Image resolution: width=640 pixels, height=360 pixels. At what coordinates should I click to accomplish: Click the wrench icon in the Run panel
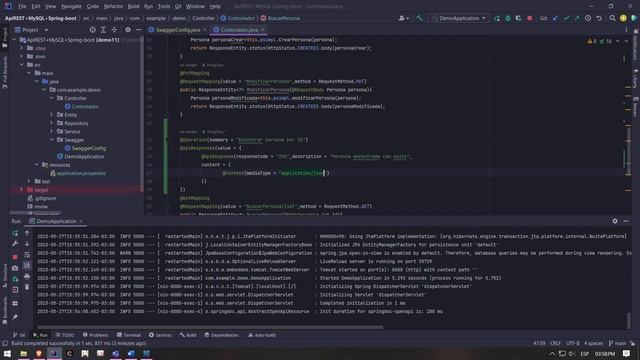click(15, 244)
